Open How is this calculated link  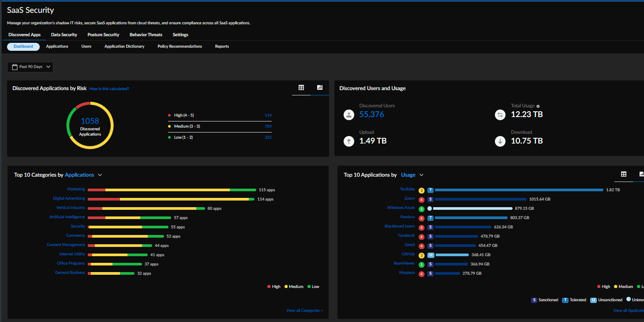109,89
